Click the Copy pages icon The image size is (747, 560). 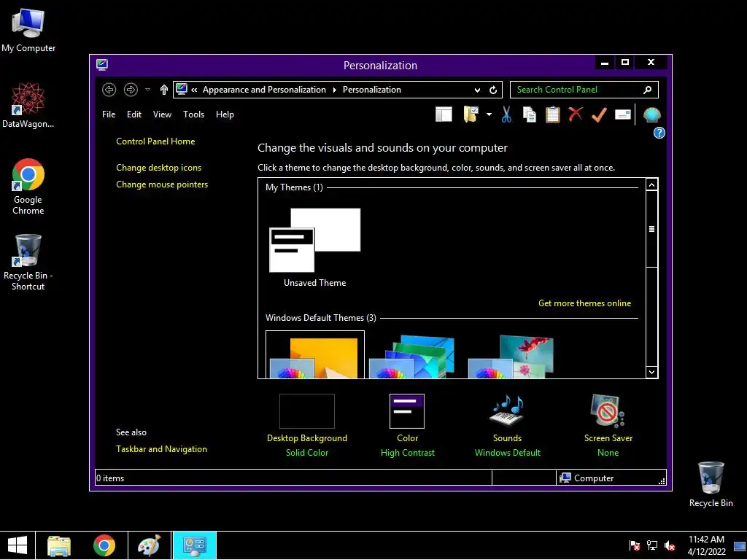click(529, 114)
